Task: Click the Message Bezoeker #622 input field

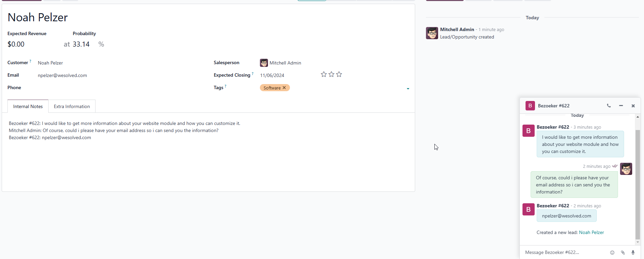Action: tap(564, 252)
